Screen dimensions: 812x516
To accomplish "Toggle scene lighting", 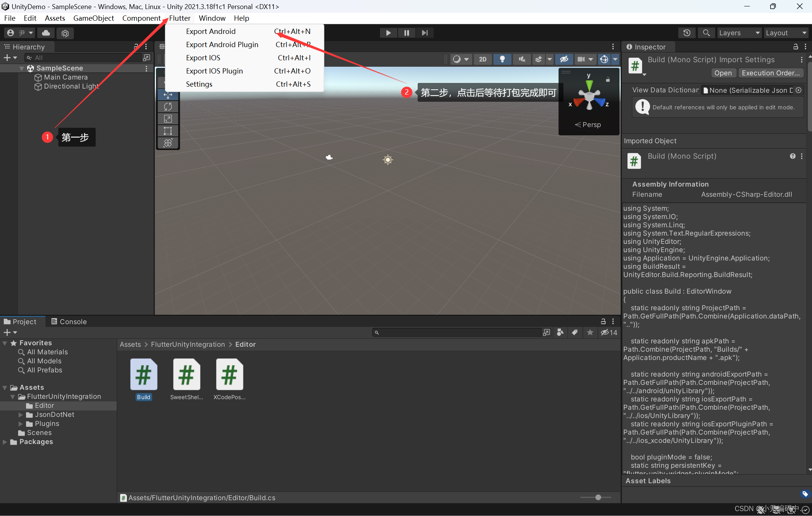I will point(502,59).
